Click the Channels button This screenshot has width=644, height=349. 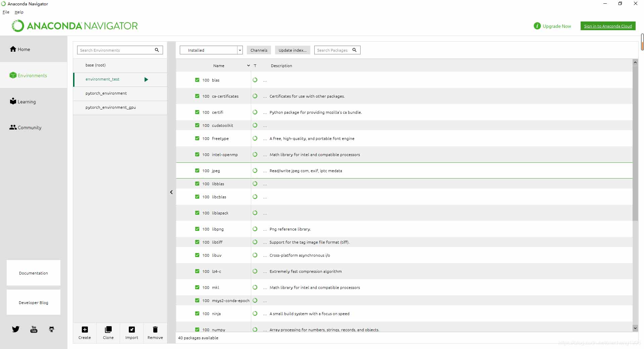pyautogui.click(x=259, y=50)
